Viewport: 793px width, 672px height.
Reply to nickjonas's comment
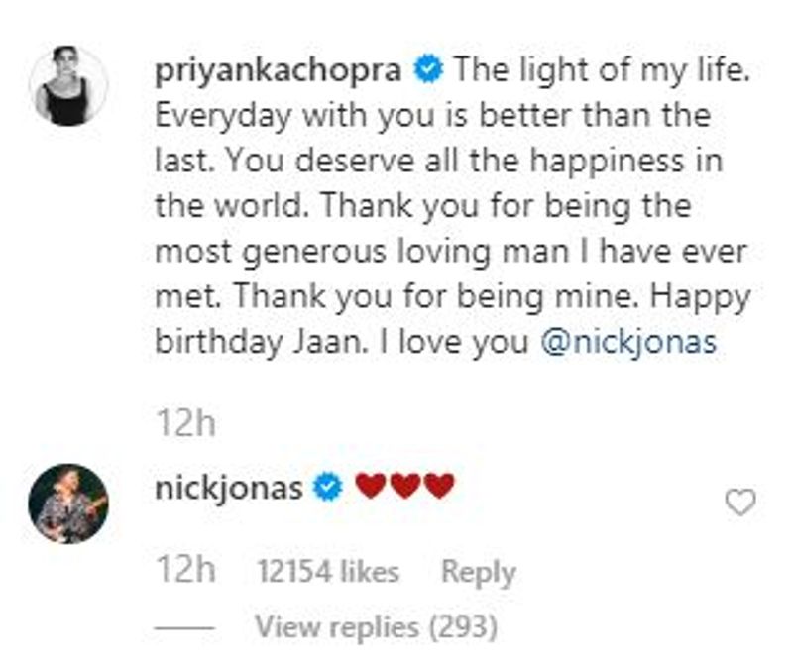click(x=478, y=572)
